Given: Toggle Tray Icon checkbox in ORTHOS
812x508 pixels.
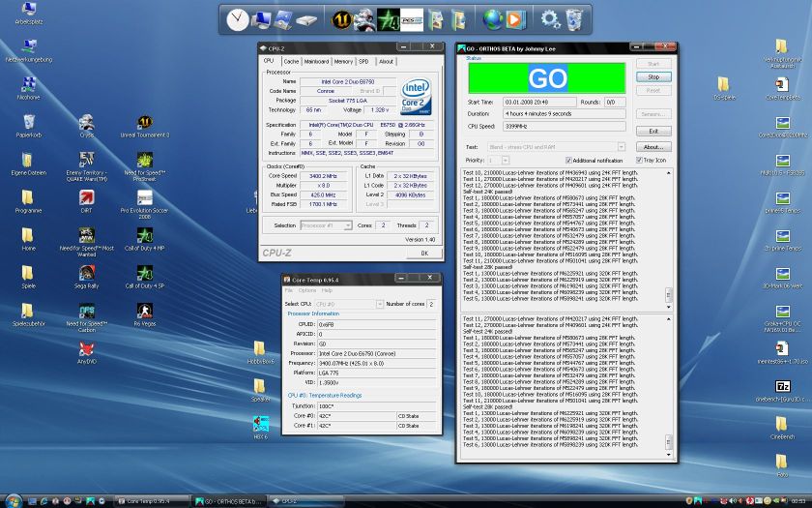Looking at the screenshot, I should (x=639, y=161).
